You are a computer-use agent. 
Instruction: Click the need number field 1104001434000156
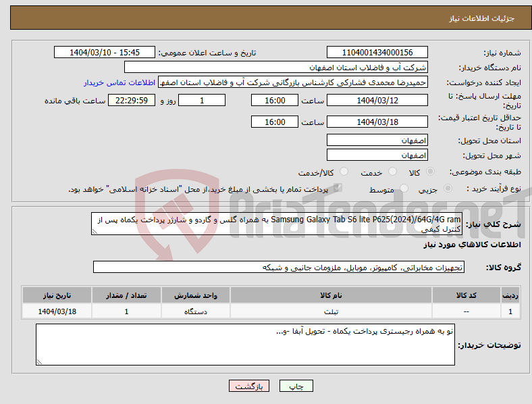377,52
